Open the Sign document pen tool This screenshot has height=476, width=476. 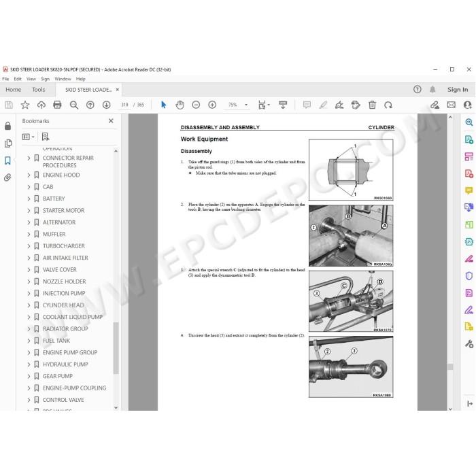pyautogui.click(x=339, y=105)
